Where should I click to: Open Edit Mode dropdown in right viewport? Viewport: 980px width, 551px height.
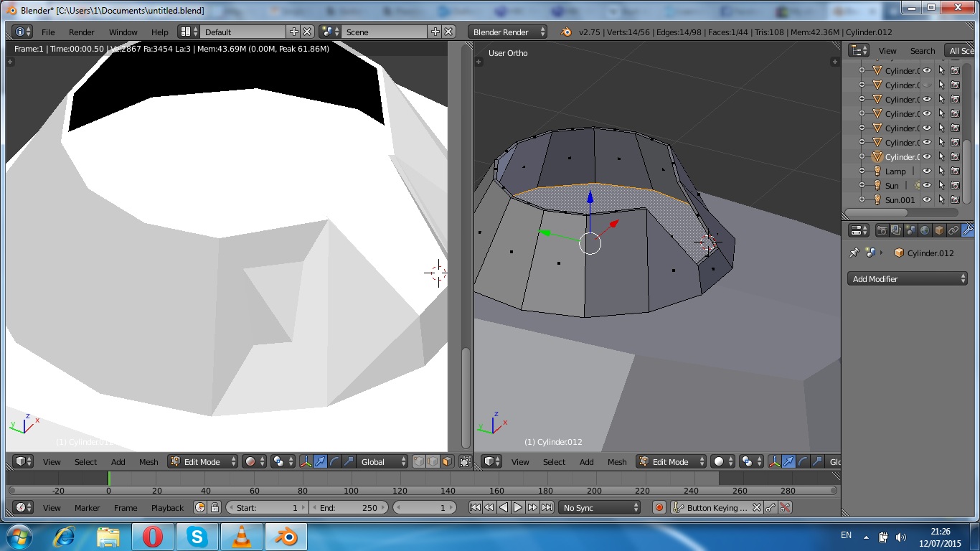pos(671,461)
